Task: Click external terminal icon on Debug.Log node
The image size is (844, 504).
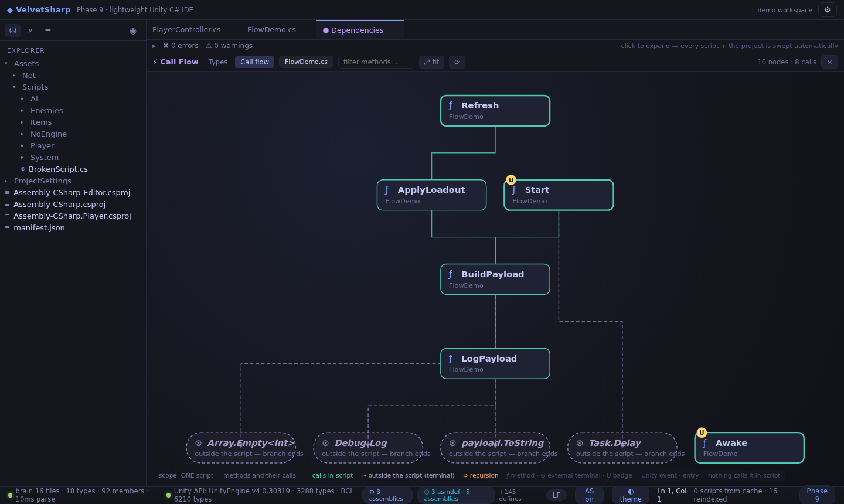Action: (325, 443)
